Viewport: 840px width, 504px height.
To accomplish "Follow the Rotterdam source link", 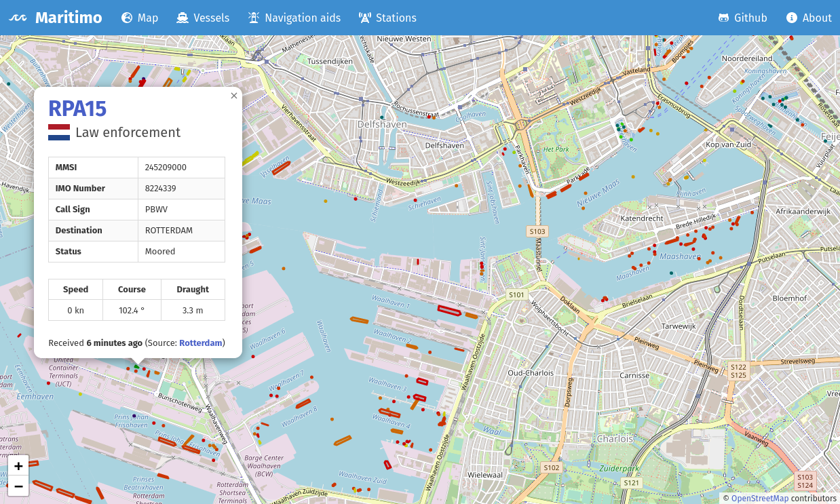I will [x=200, y=343].
